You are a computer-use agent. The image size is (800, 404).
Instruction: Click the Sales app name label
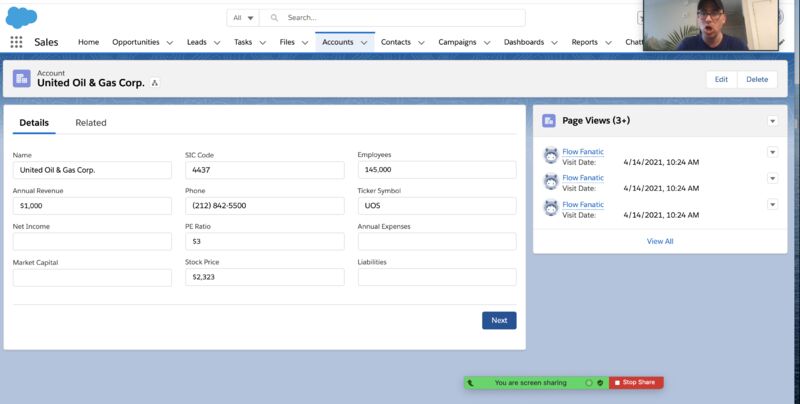46,42
